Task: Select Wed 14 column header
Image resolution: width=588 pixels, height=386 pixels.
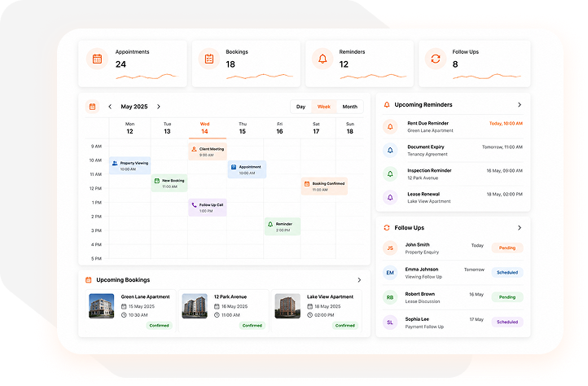Action: pyautogui.click(x=204, y=129)
